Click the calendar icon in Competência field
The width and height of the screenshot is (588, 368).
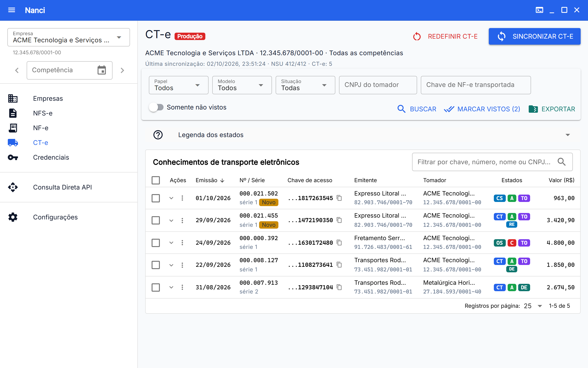tap(102, 70)
